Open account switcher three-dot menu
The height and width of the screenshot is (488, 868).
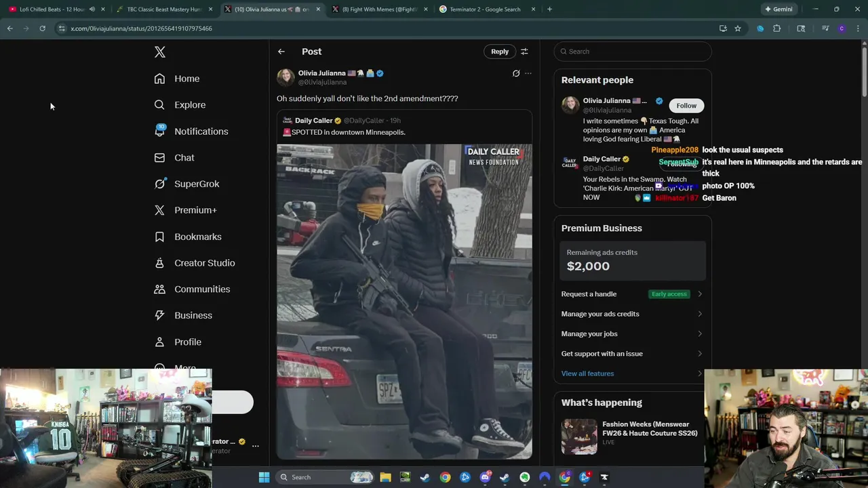256,446
